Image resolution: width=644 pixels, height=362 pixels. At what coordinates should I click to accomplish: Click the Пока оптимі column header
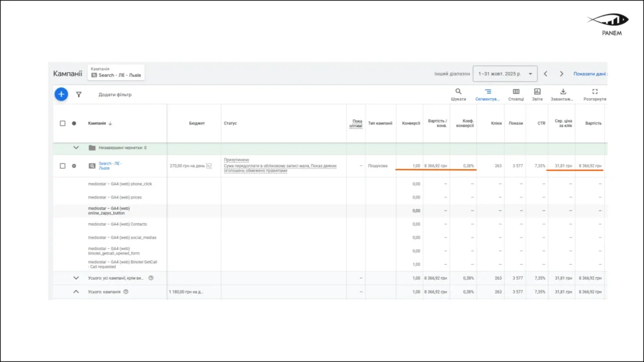click(x=356, y=123)
